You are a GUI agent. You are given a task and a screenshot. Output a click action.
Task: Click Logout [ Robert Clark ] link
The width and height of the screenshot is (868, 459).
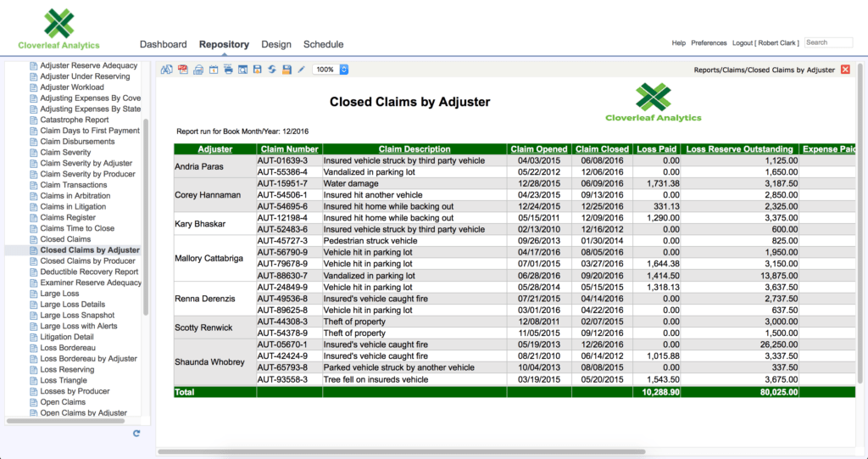[765, 42]
